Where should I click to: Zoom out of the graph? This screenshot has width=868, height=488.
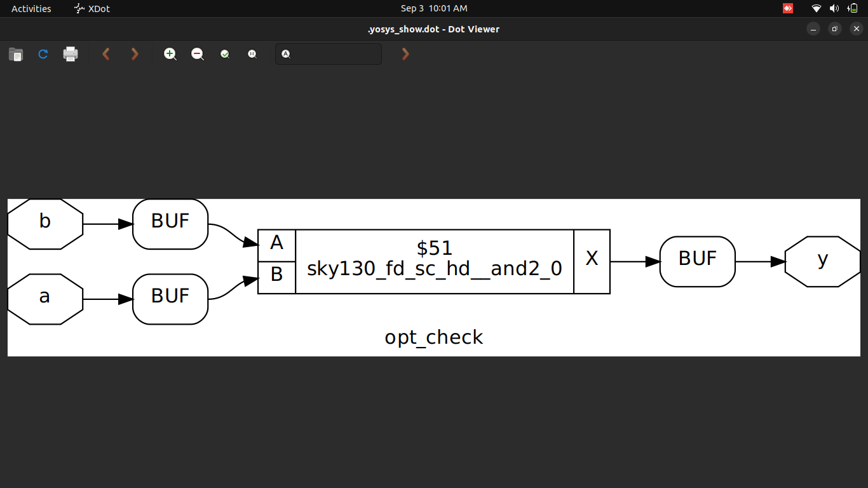pos(197,54)
